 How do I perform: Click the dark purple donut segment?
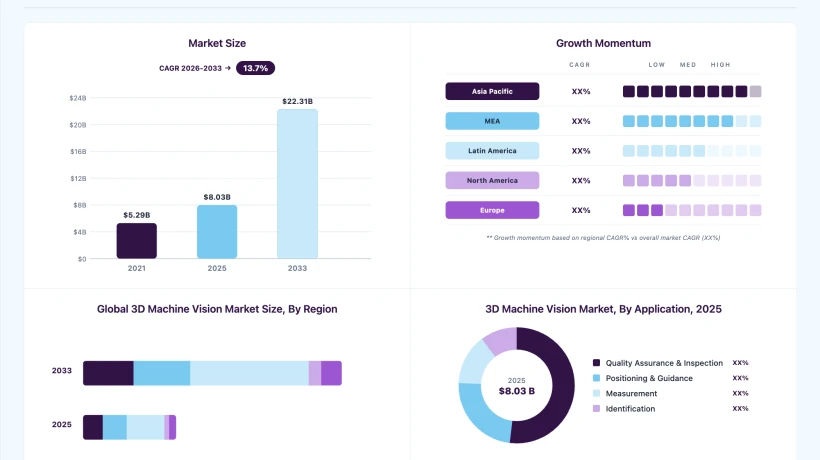tap(562, 387)
